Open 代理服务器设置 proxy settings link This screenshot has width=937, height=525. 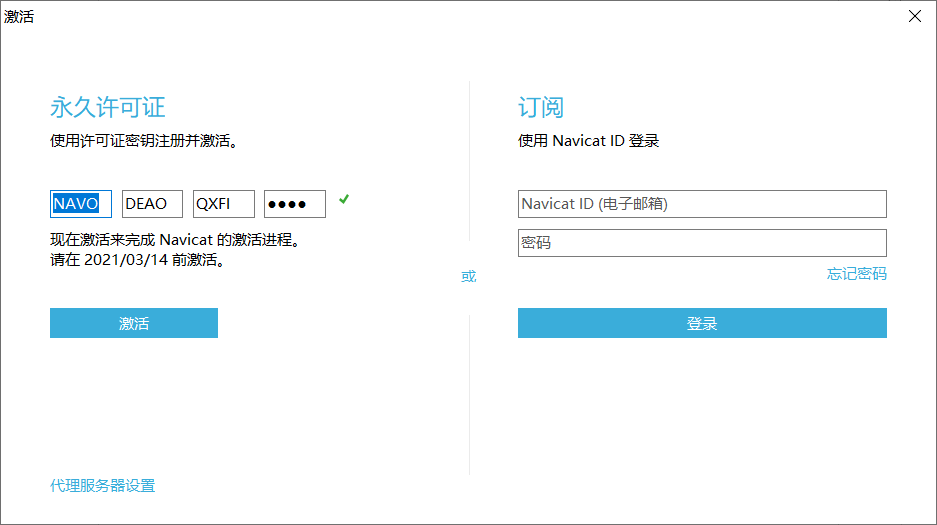click(x=103, y=486)
